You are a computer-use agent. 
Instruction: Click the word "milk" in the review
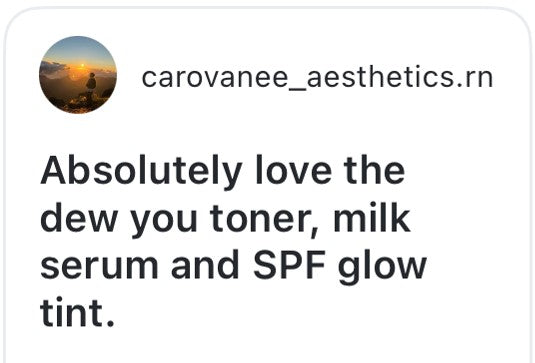pos(372,218)
